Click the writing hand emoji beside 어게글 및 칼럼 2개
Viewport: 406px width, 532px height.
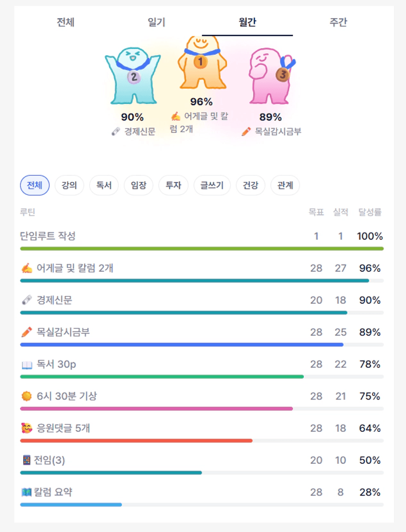point(27,268)
